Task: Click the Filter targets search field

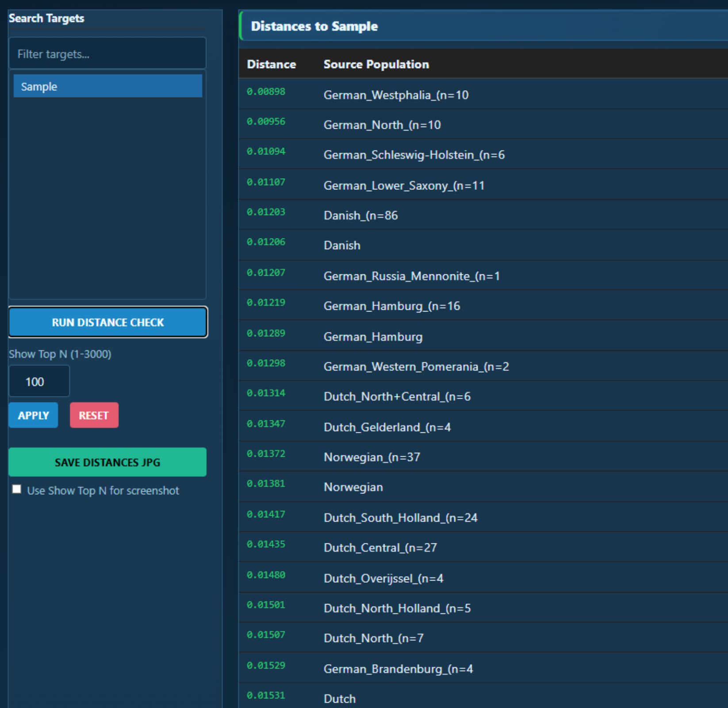Action: click(107, 54)
